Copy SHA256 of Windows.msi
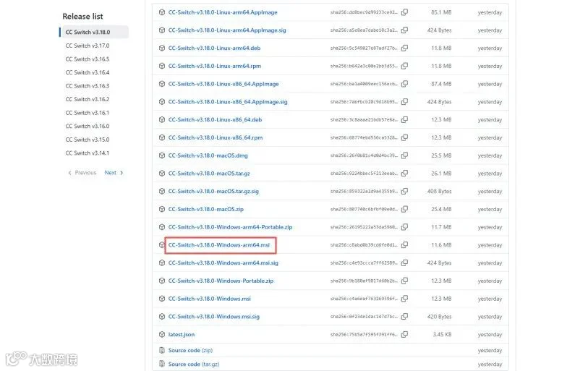Screen dimensions: 588x371 coord(404,299)
